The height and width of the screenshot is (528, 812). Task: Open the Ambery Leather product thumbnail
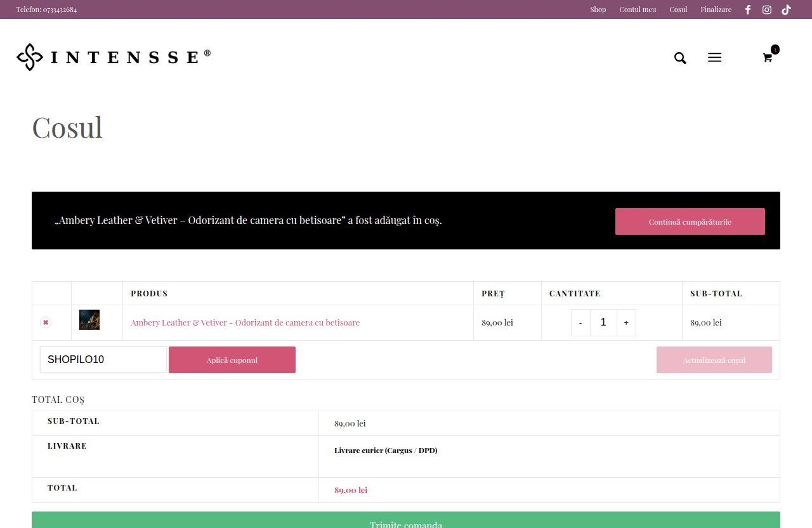(89, 320)
